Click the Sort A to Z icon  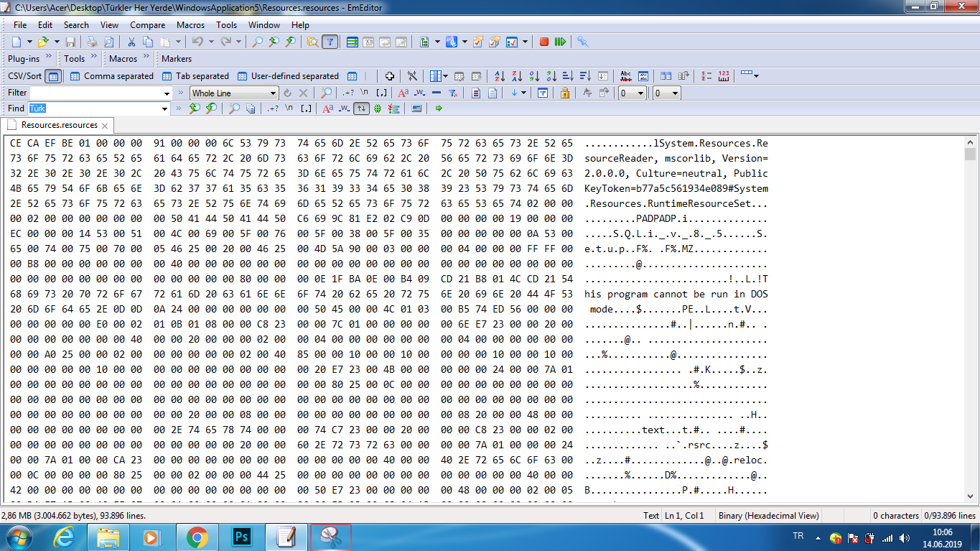coord(500,76)
